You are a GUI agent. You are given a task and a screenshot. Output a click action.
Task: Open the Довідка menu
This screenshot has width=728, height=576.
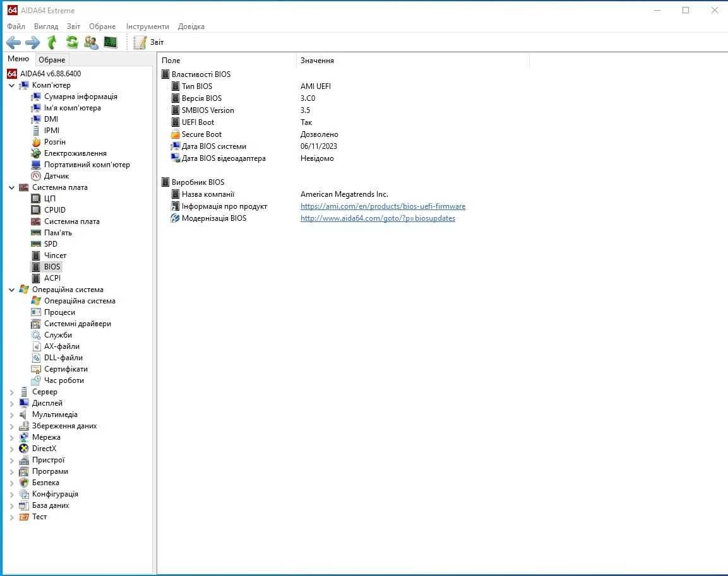(x=191, y=26)
